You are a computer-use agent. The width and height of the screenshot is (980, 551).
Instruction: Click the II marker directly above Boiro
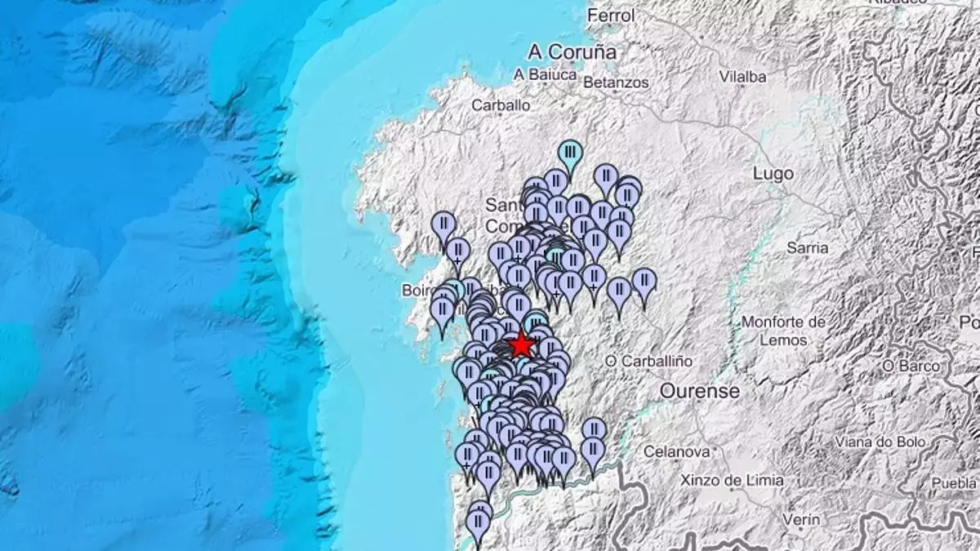(457, 251)
